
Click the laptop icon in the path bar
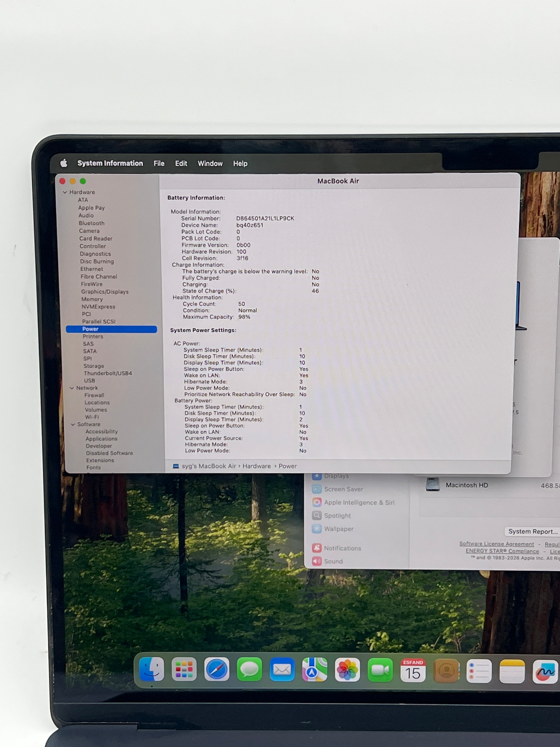click(x=176, y=466)
